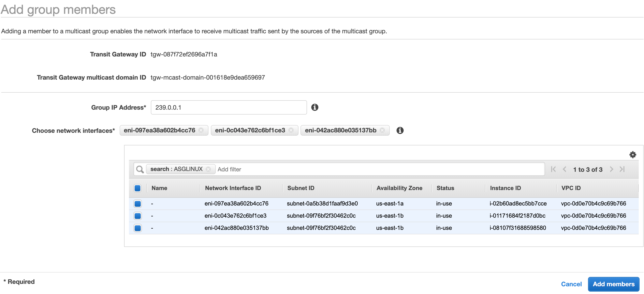Clear the ASGLINUX search filter
644x294 pixels.
[x=208, y=169]
